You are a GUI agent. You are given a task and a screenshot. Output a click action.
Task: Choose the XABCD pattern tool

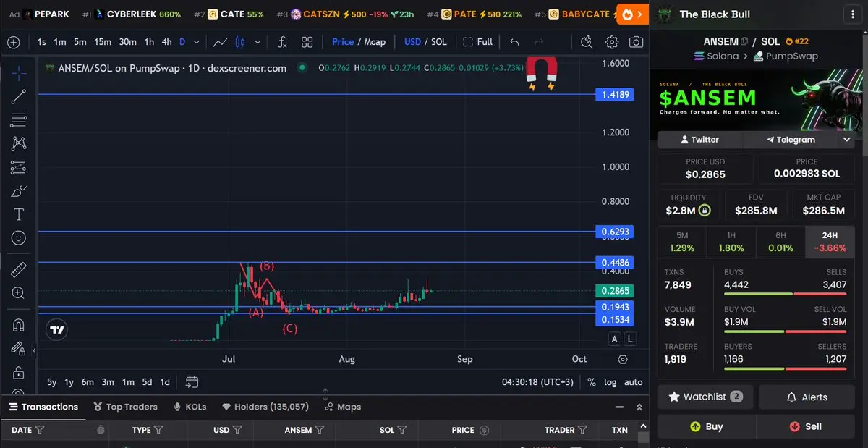(x=19, y=144)
